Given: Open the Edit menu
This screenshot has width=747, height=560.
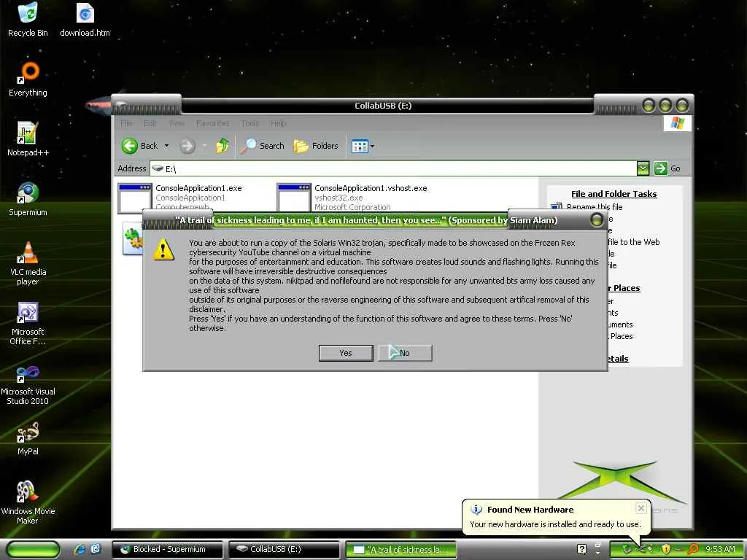Looking at the screenshot, I should point(150,123).
